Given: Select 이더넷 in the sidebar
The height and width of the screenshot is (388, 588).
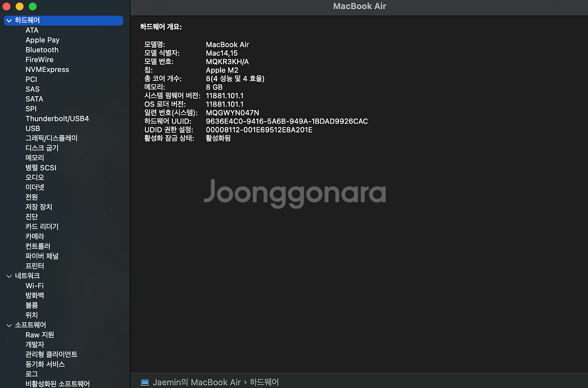Looking at the screenshot, I should point(35,187).
